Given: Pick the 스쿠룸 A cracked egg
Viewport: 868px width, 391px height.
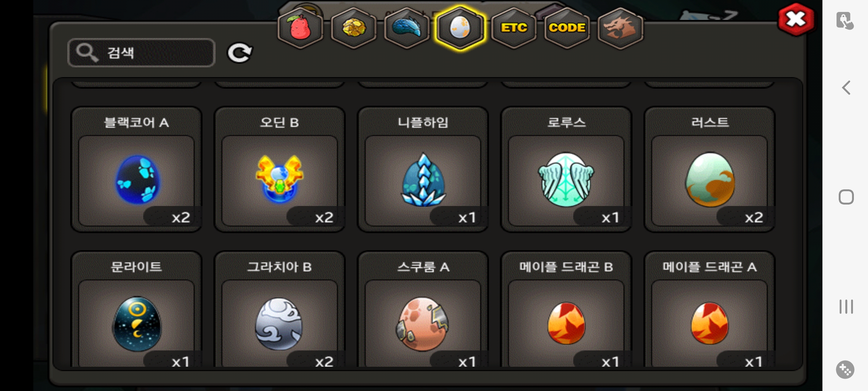Looking at the screenshot, I should click(423, 310).
